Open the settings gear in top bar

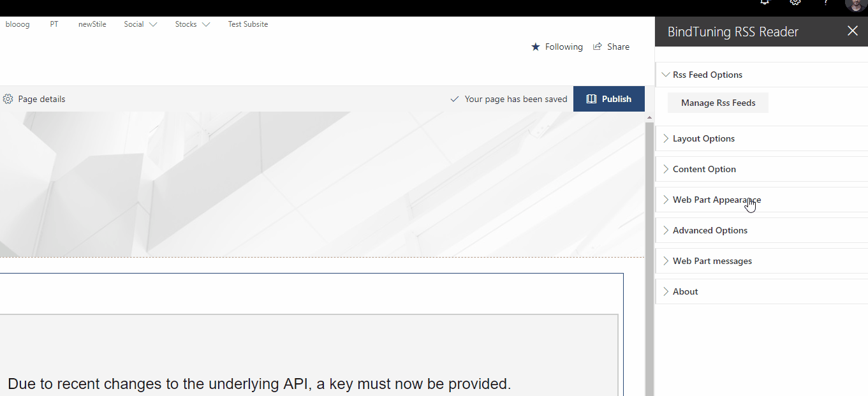coord(795,3)
